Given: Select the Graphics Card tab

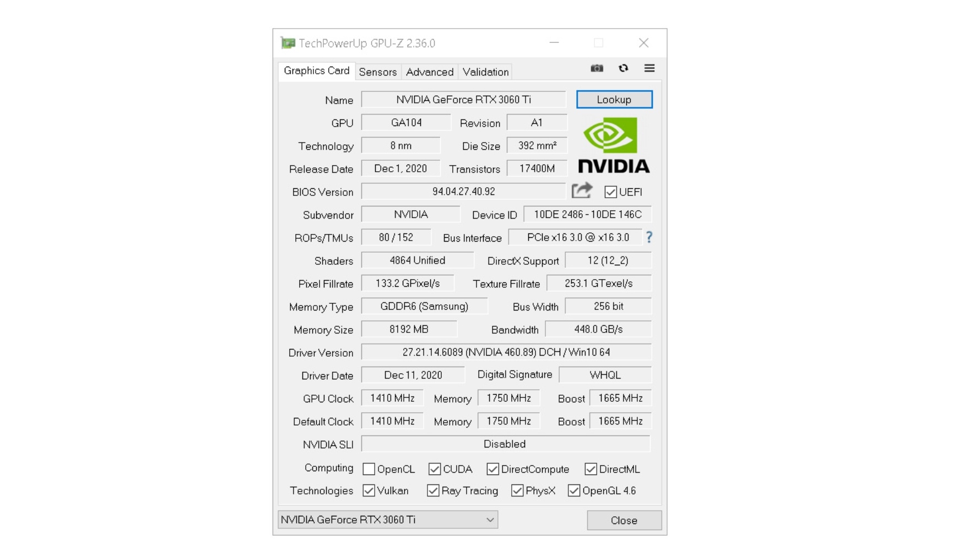Looking at the screenshot, I should click(x=317, y=71).
